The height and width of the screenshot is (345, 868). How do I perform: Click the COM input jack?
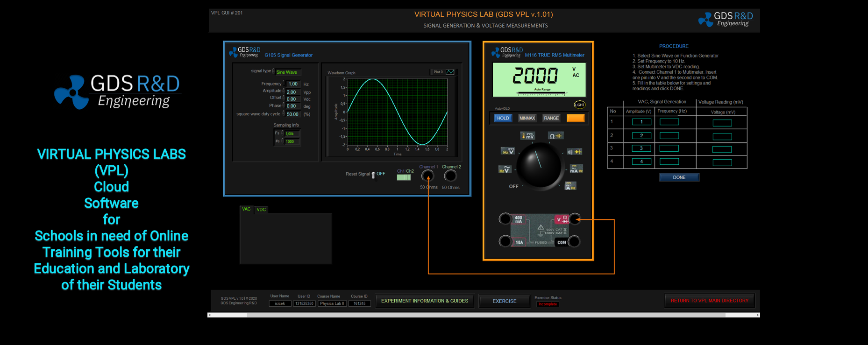coord(574,241)
